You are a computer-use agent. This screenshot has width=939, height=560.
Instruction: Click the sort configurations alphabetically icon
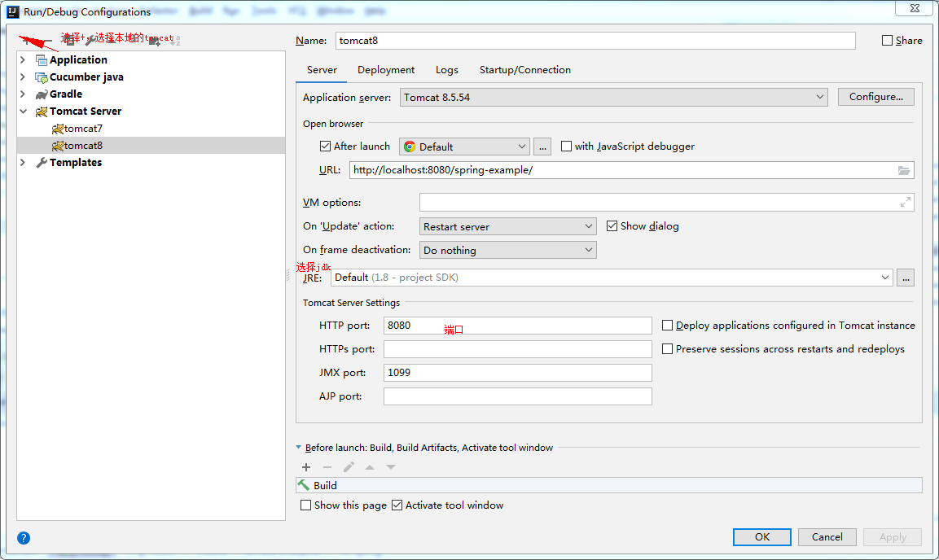click(175, 41)
